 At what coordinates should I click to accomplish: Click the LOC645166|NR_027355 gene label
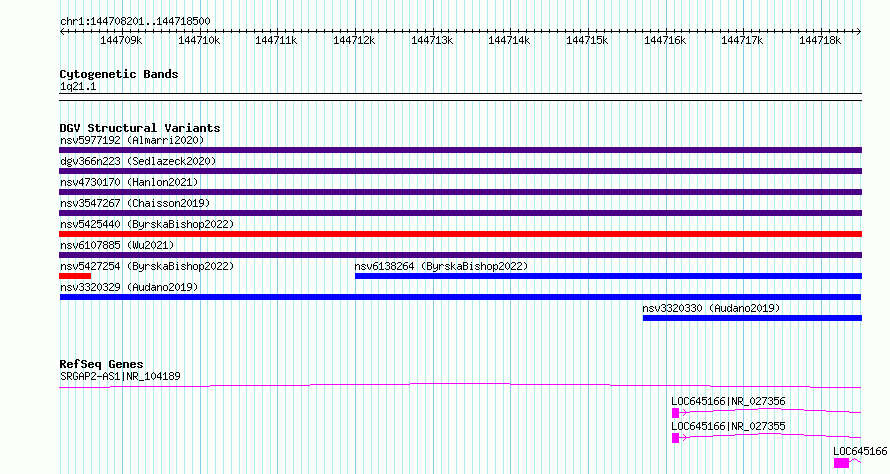click(x=728, y=426)
